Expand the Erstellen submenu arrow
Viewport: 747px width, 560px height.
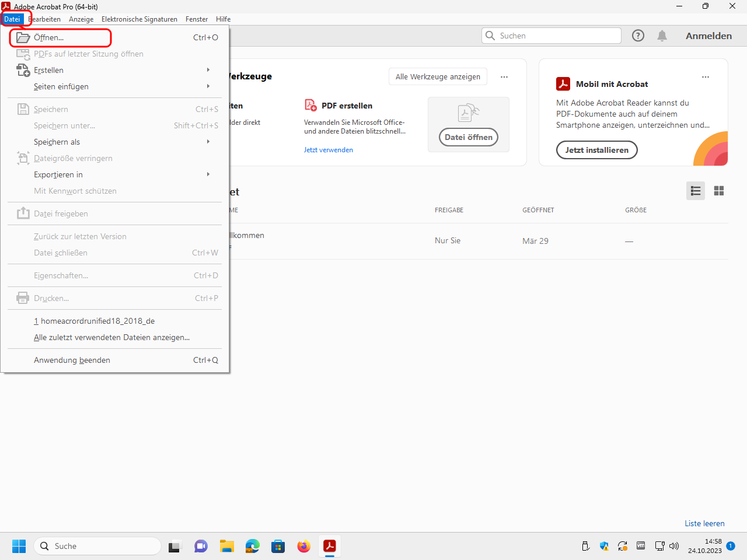[x=208, y=70]
